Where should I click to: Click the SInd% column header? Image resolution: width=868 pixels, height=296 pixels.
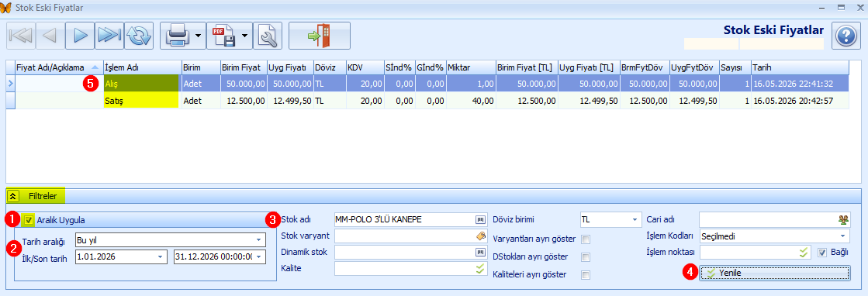coord(400,67)
